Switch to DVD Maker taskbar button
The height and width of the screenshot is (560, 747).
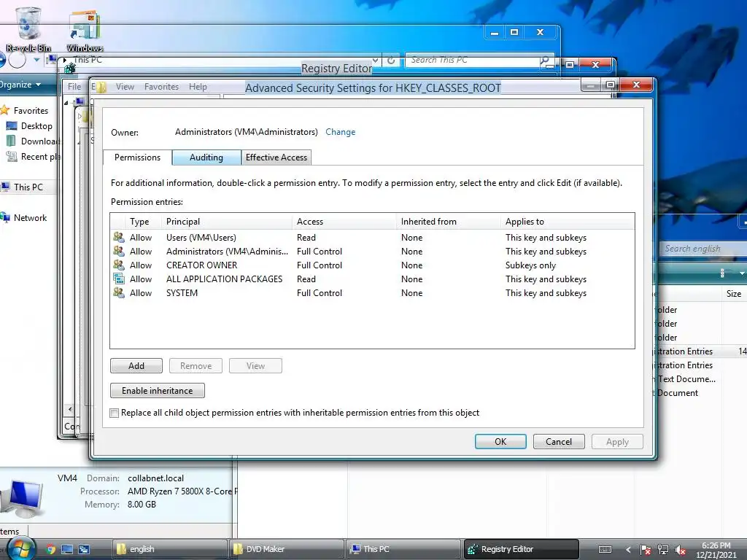(x=286, y=549)
